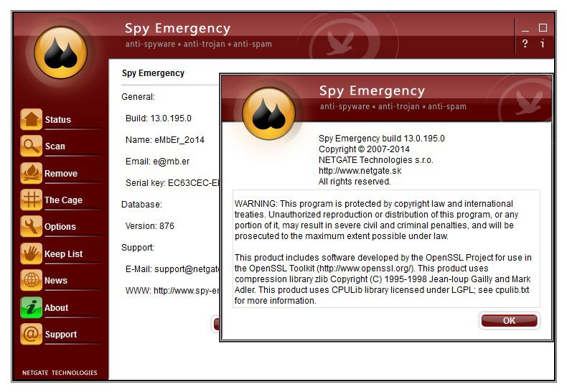The height and width of the screenshot is (392, 567).
Task: Click the About dialog's drops logo
Action: [268, 113]
